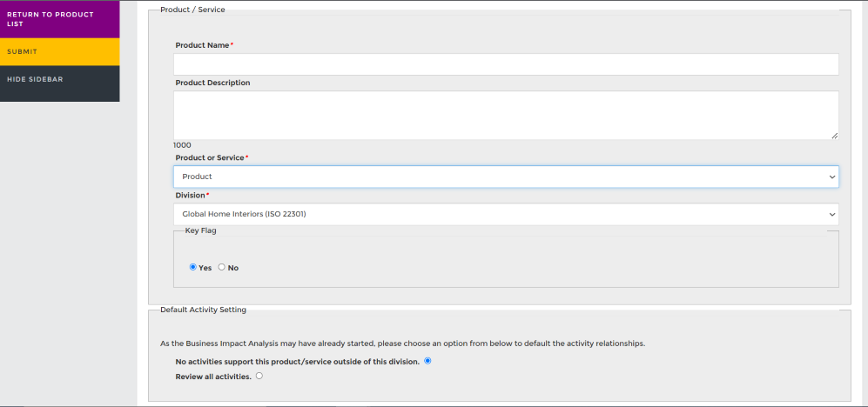
Task: Choose the No activities support radio option
Action: tap(427, 361)
